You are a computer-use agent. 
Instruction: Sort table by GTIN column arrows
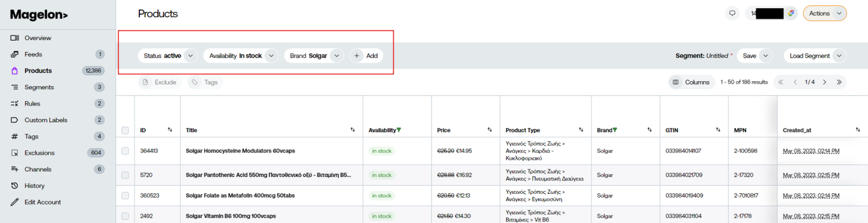click(x=718, y=130)
